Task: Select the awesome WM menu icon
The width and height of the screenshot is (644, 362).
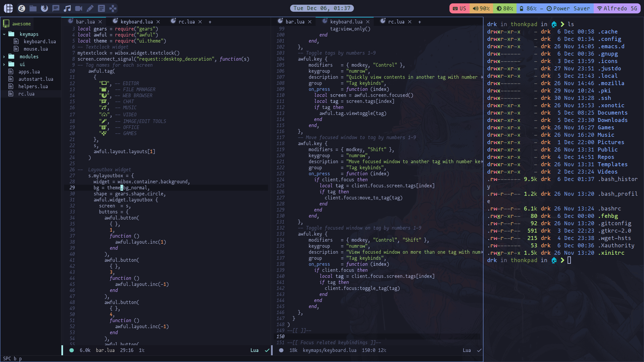Action: click(x=8, y=8)
